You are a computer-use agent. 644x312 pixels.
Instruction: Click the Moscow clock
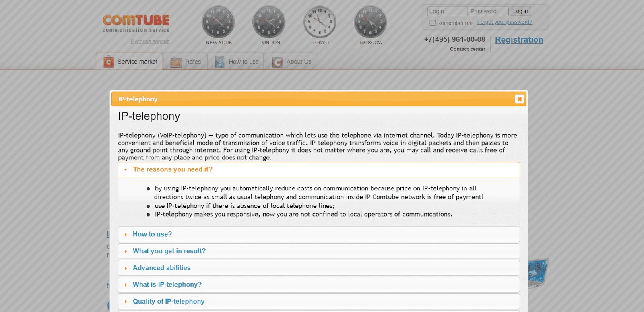(x=370, y=22)
